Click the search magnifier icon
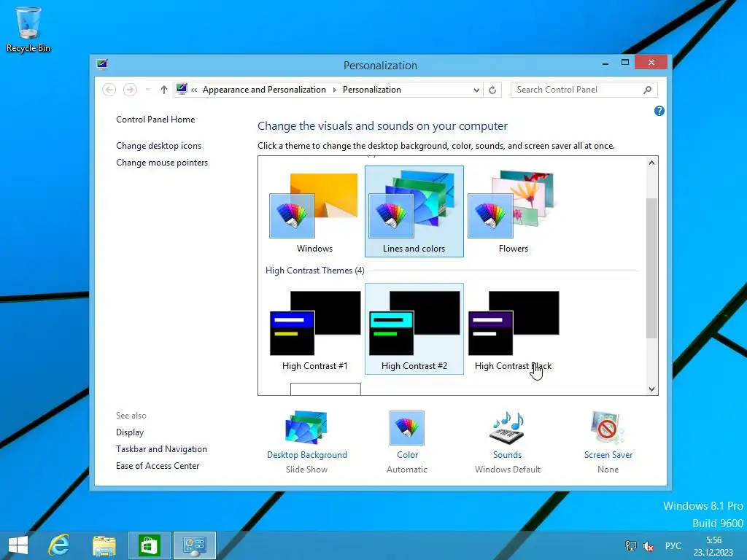This screenshot has height=560, width=747. (x=648, y=90)
